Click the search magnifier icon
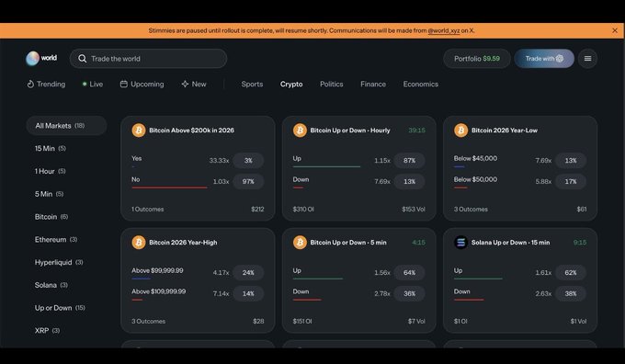Viewport: 625px width, 364px height. 82,59
